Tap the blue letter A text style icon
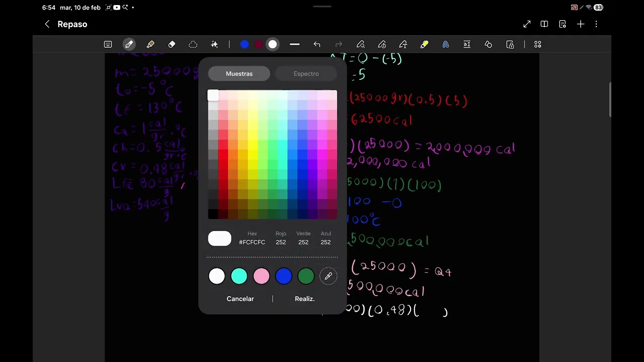 (446, 45)
